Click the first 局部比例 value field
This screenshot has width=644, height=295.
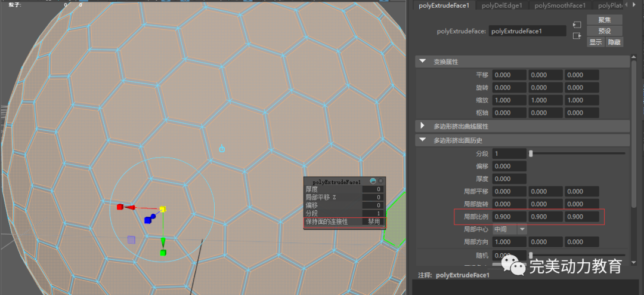[x=509, y=216]
